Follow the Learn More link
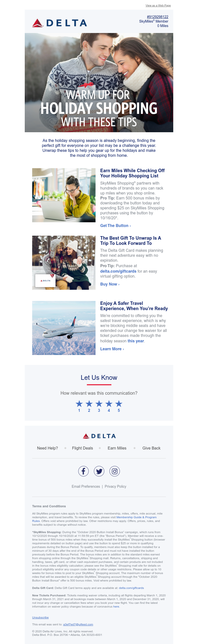 [x=112, y=349]
